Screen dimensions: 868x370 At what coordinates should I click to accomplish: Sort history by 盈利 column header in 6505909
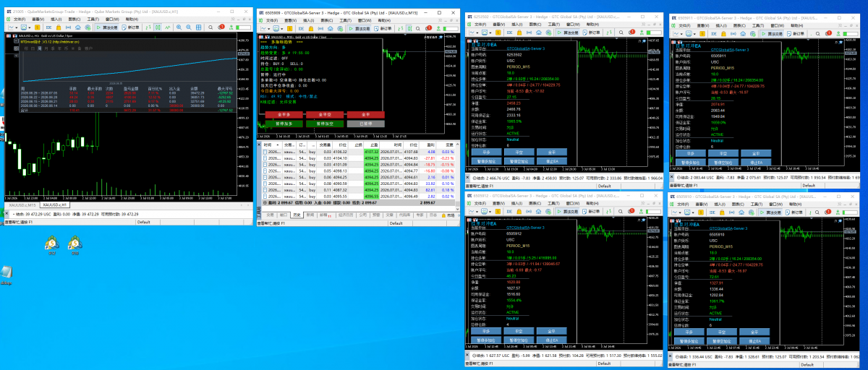[427, 145]
